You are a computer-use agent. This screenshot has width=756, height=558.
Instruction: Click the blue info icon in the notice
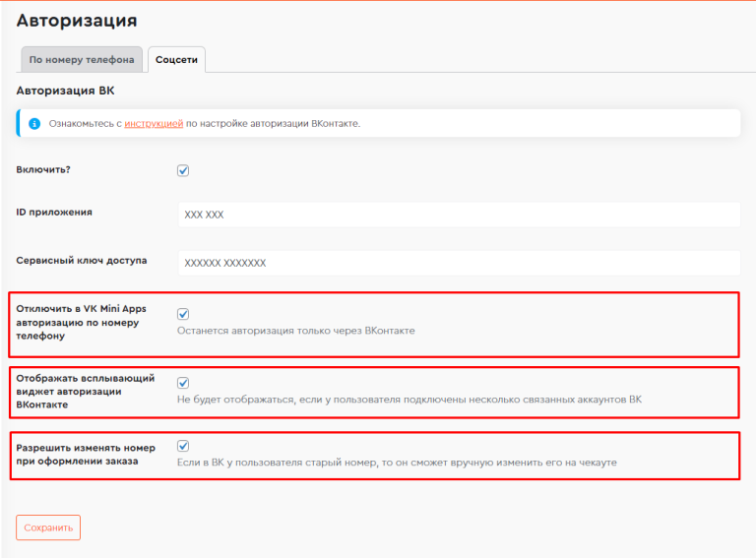pos(34,124)
